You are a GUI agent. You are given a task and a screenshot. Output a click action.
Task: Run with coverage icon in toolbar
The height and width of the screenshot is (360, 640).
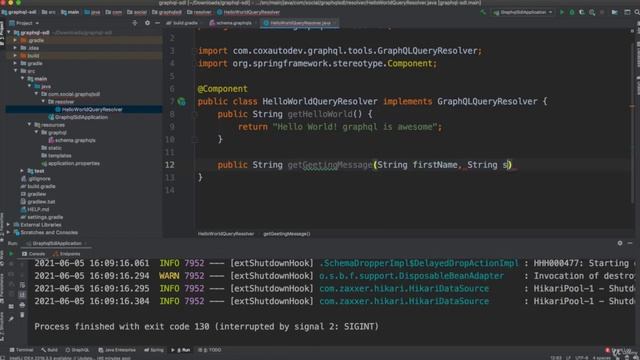(582, 13)
